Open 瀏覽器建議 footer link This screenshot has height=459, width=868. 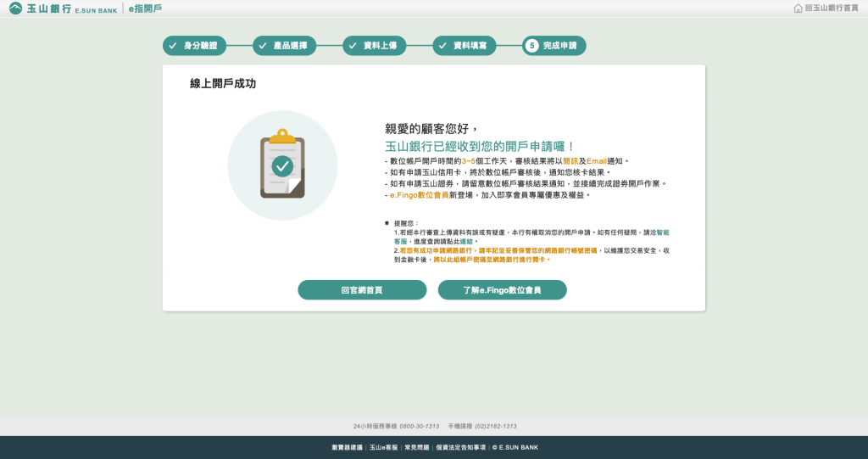[347, 447]
